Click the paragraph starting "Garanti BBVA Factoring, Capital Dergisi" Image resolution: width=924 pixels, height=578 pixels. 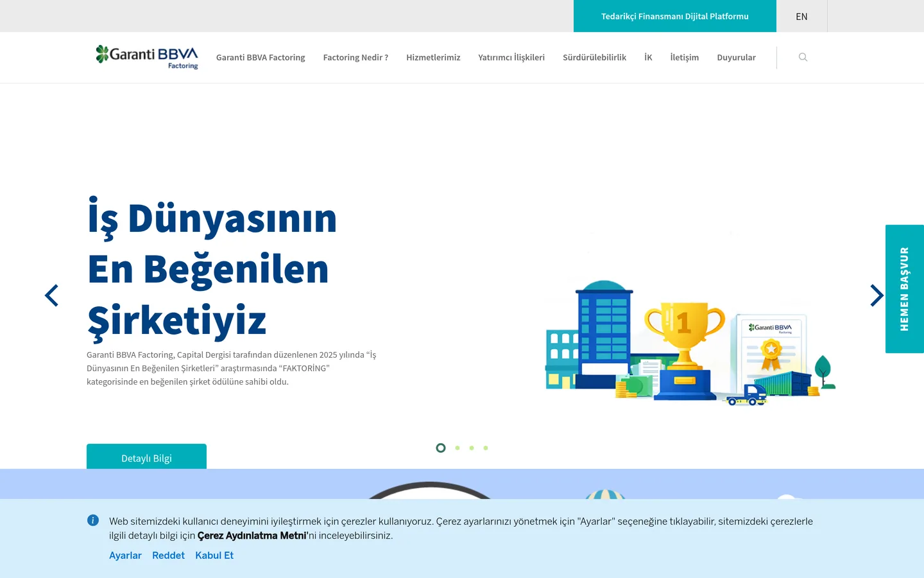[x=232, y=368]
